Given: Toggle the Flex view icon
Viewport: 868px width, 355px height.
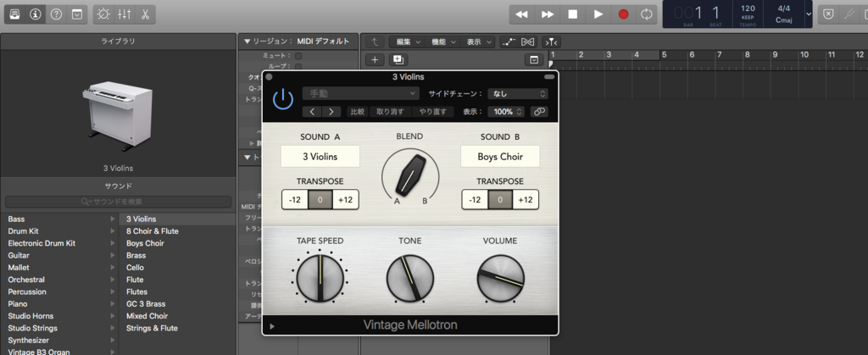Looking at the screenshot, I should coord(527,42).
